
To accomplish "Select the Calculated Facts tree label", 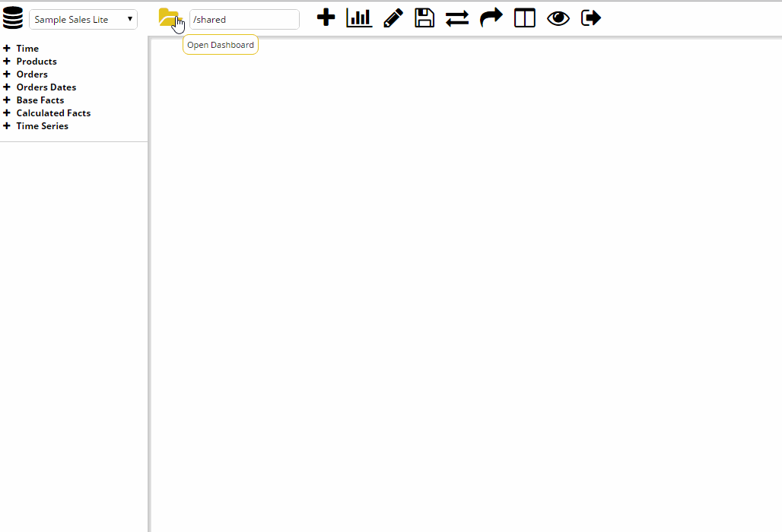I will tap(53, 113).
